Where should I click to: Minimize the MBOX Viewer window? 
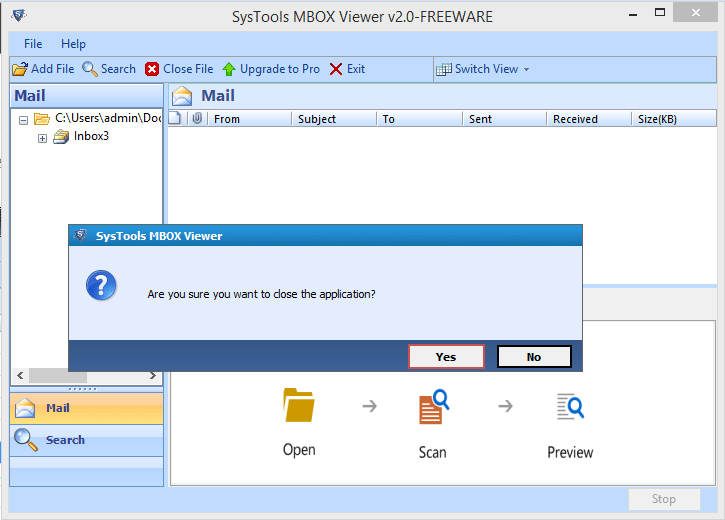click(x=633, y=14)
